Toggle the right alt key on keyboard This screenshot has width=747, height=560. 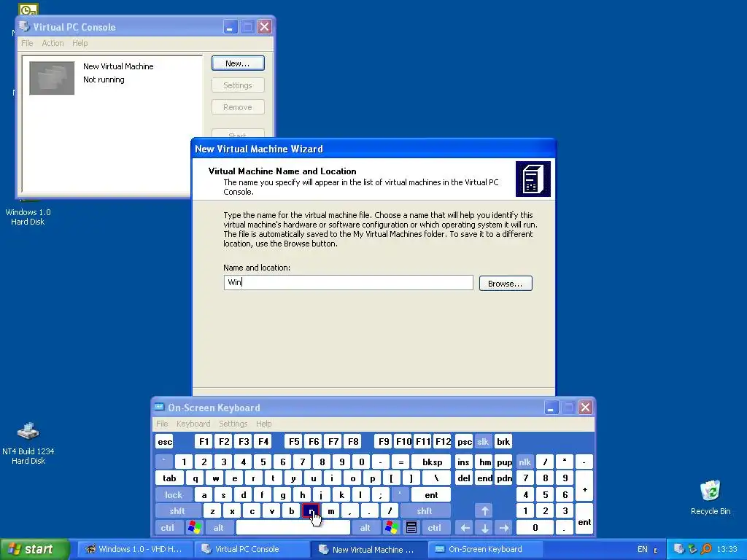[x=365, y=527]
